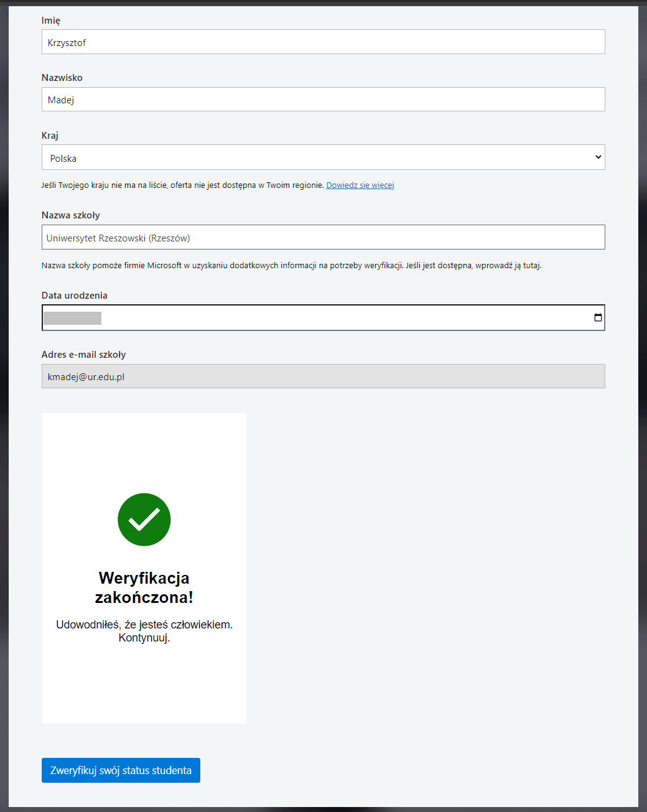This screenshot has width=647, height=812.
Task: Click the green verification checkmark icon
Action: tap(144, 520)
